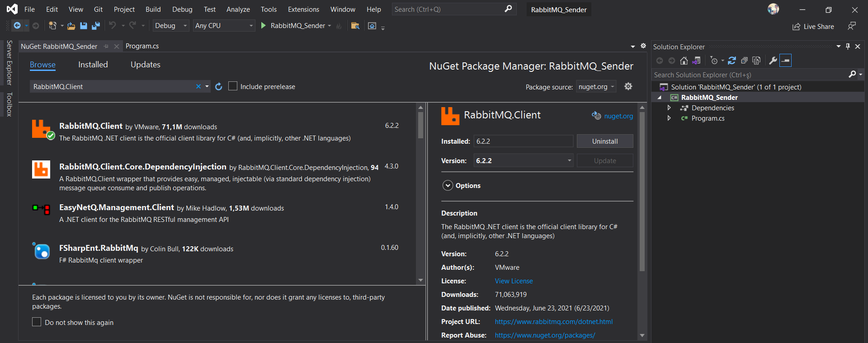Expand the Dependencies tree node

click(x=669, y=108)
